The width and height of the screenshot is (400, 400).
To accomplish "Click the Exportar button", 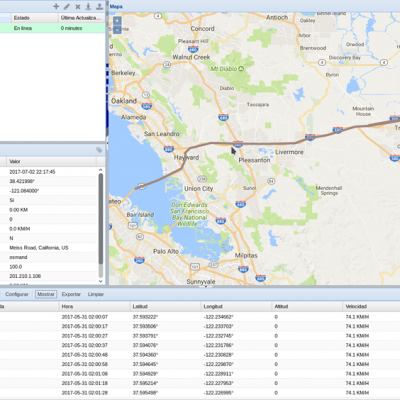I will 71,294.
